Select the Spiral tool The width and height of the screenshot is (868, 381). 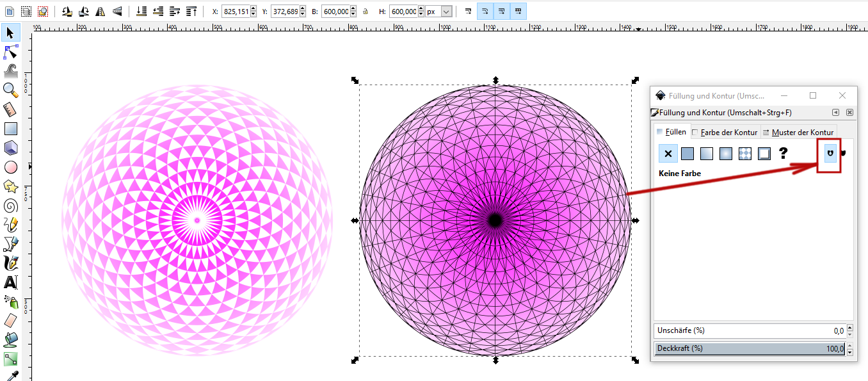(x=10, y=206)
